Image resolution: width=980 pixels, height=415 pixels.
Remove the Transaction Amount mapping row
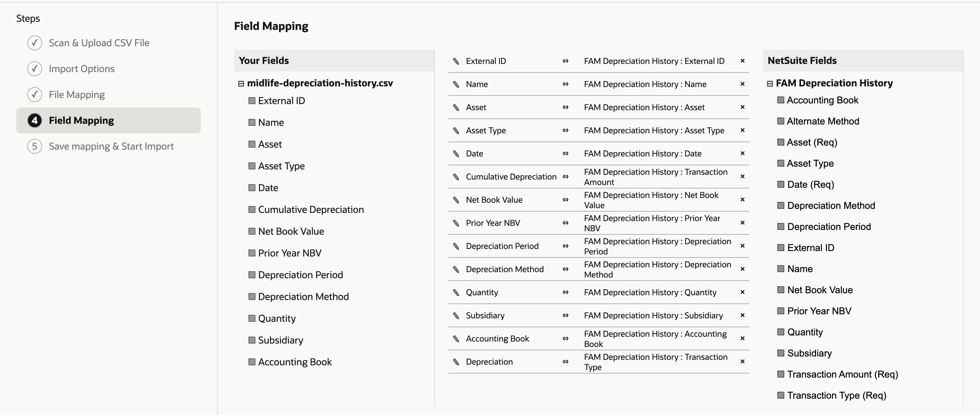point(742,177)
